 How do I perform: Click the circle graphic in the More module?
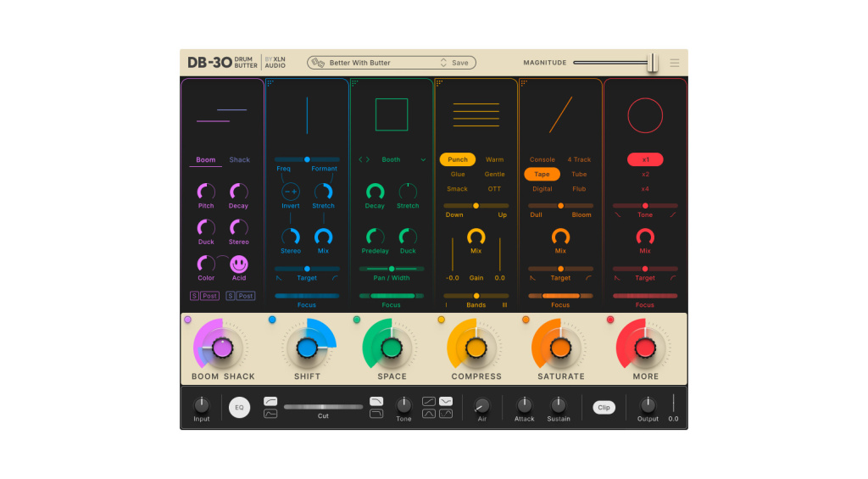645,116
